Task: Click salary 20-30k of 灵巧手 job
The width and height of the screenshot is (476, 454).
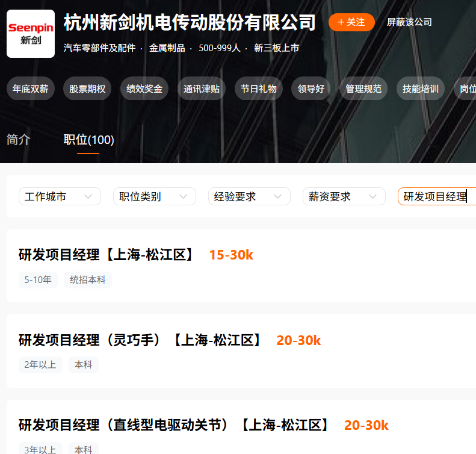Action: coord(298,340)
